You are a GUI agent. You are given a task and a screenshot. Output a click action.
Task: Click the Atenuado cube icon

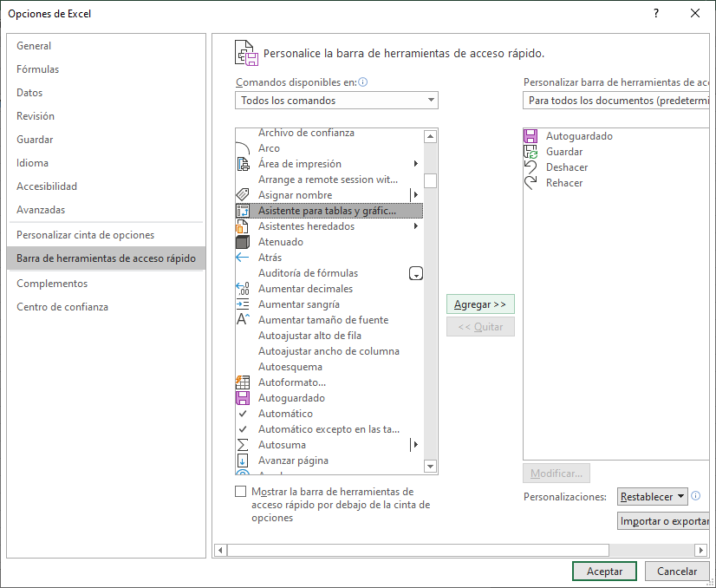(x=243, y=242)
